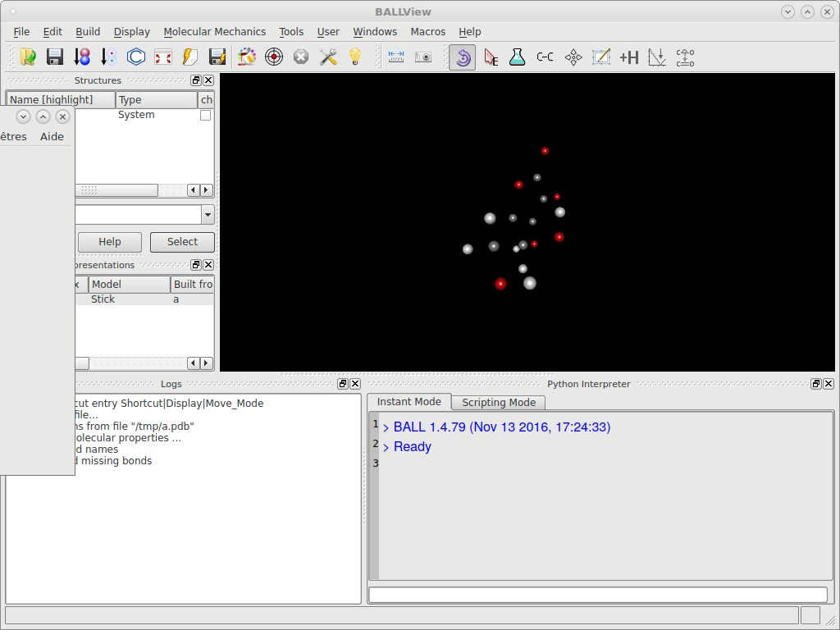Open the Molecular Mechanics menu
Viewport: 840px width, 630px height.
pos(214,32)
